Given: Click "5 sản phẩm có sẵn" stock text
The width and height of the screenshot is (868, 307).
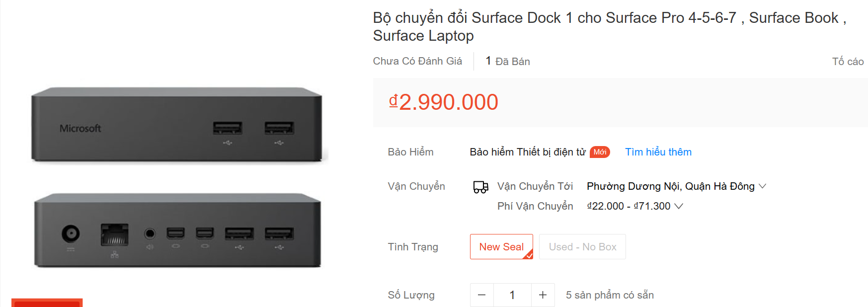Looking at the screenshot, I should coord(610,295).
